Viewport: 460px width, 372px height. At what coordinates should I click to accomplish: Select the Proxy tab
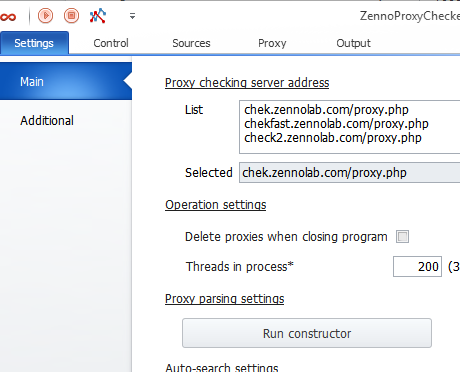click(x=272, y=43)
